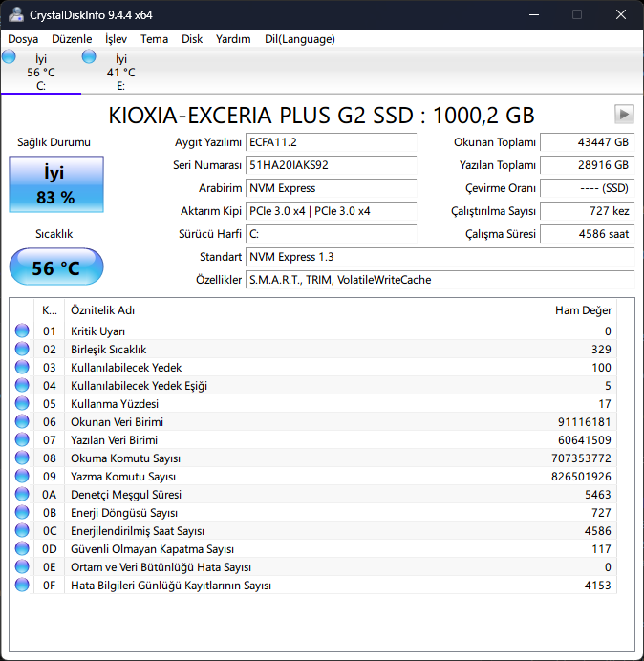
Task: Click status orb for Kritik Uyarı row
Action: coord(22,330)
